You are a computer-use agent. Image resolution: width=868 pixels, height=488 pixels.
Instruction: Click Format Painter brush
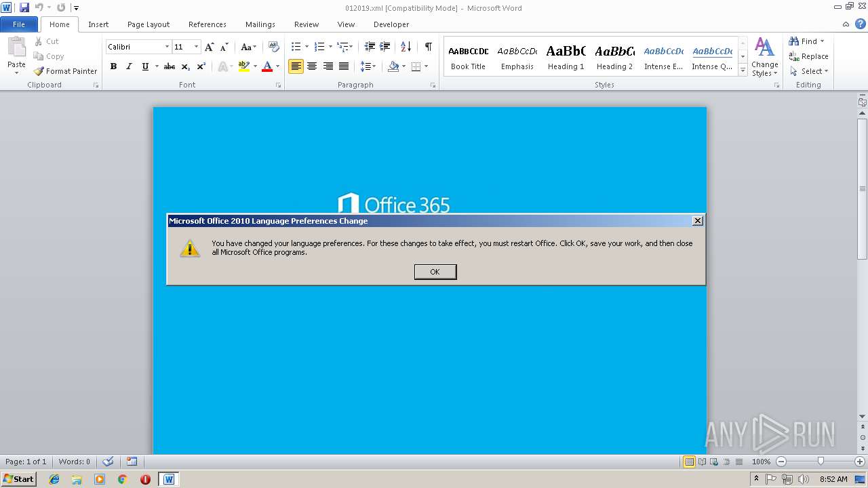[66, 71]
